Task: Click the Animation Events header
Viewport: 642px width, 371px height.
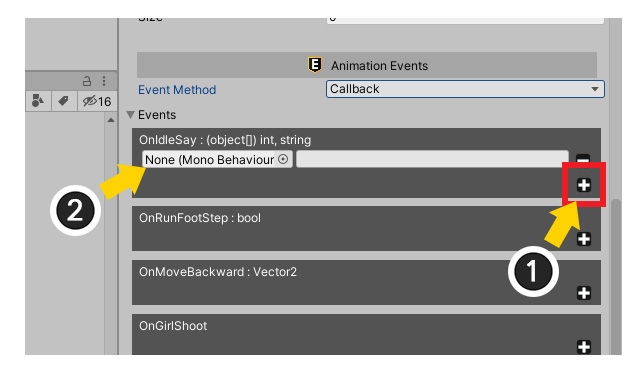Action: (367, 65)
